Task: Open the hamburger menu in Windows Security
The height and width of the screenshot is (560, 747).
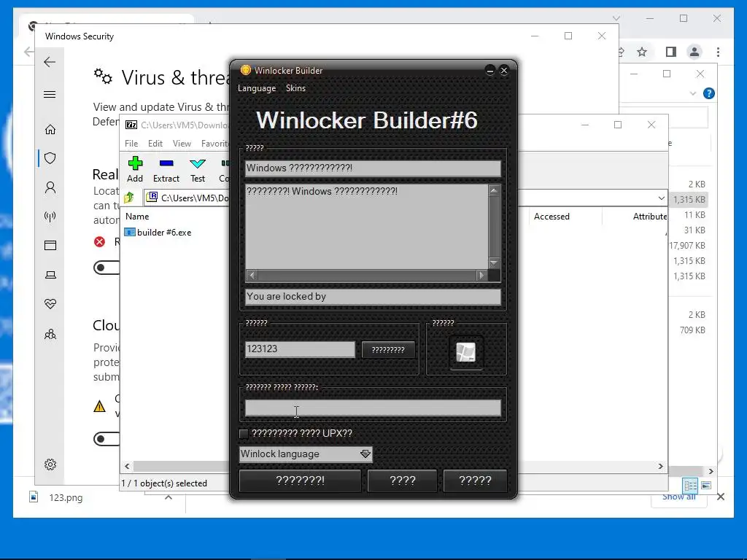Action: pos(50,94)
